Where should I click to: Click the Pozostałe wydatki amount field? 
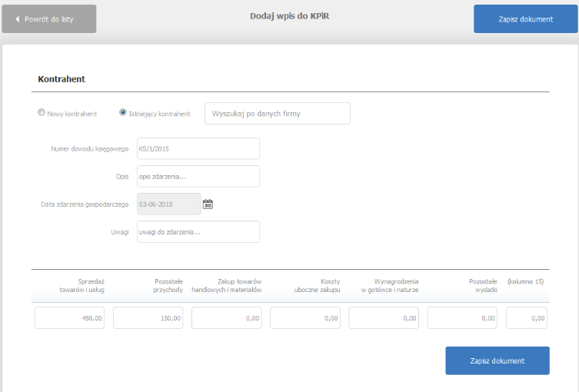point(462,317)
